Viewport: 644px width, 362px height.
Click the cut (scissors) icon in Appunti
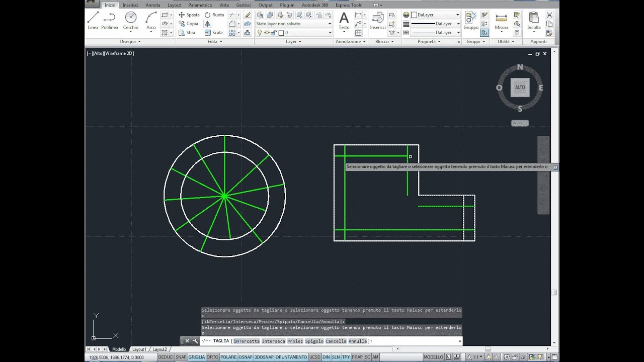pyautogui.click(x=549, y=15)
